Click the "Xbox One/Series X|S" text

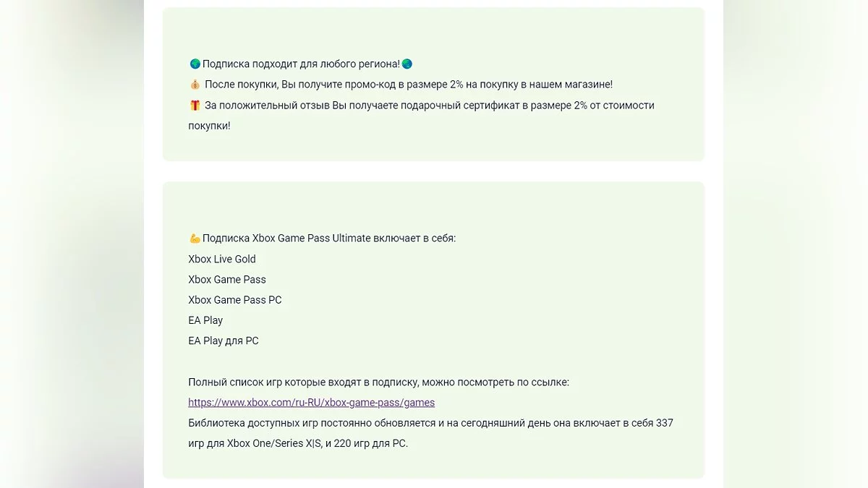click(272, 443)
